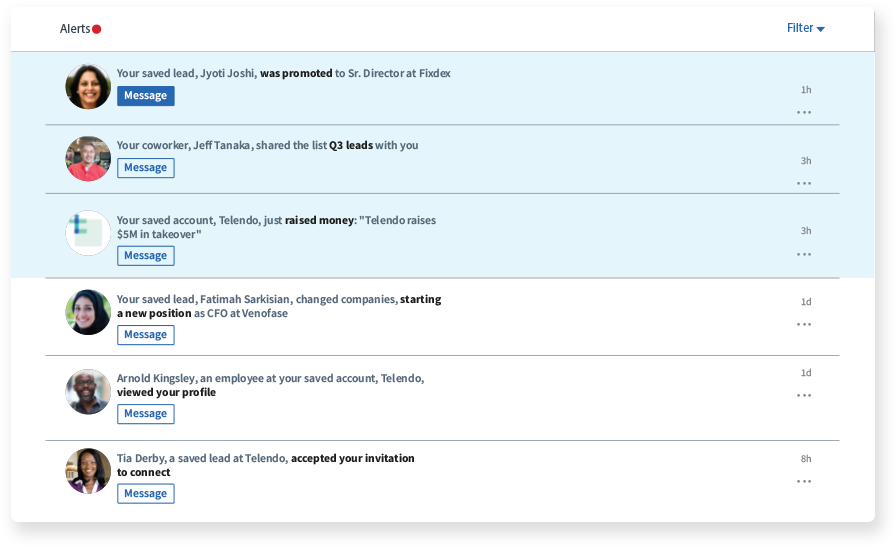896x547 pixels.
Task: Open more options for Tia Derby alert
Action: (x=804, y=481)
